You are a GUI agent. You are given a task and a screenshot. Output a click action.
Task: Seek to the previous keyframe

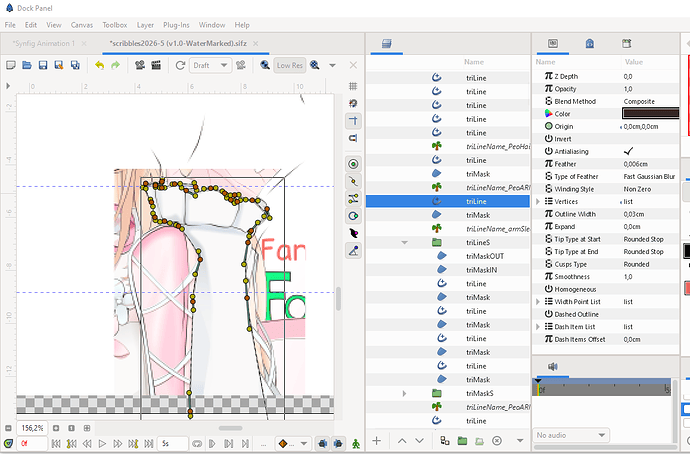[x=71, y=443]
